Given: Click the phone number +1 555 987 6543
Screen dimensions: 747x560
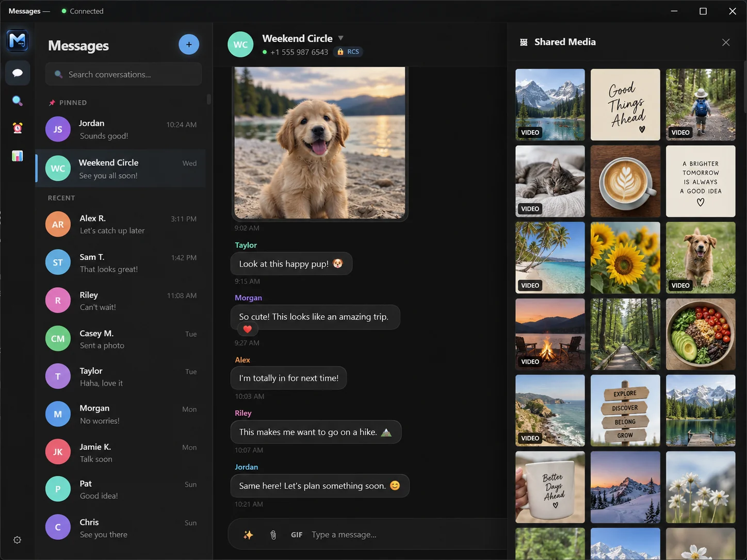Looking at the screenshot, I should click(x=299, y=52).
